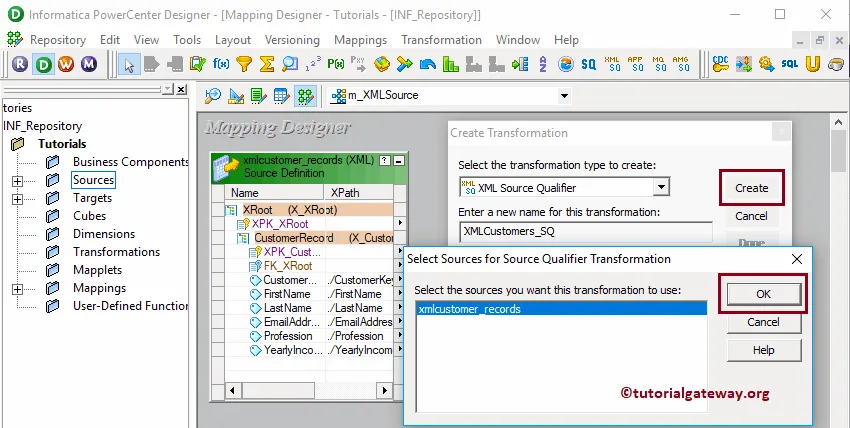Click the XPK_XRoot port output arrow
The width and height of the screenshot is (850, 428).
[400, 223]
